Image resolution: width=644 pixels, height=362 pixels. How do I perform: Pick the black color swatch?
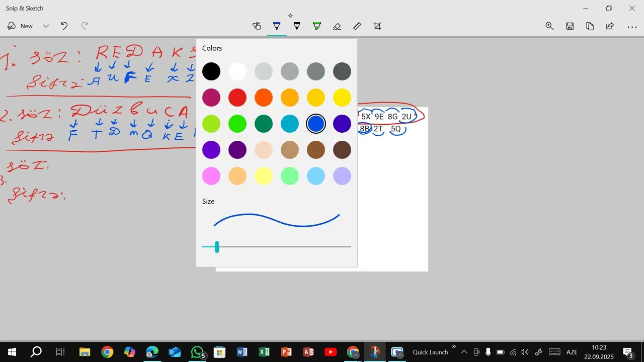[x=211, y=71]
